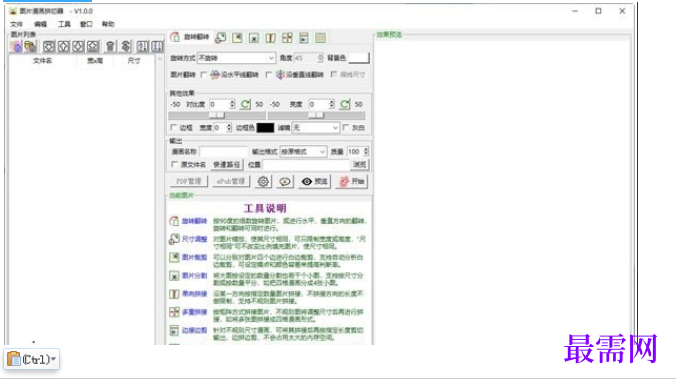Click the 图片裁剪 icon in the 工具说明 list

pos(174,258)
